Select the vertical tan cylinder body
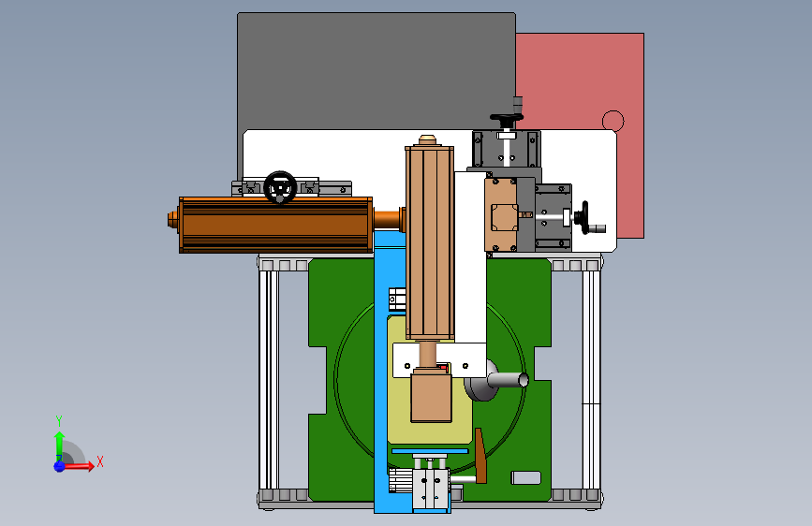 click(430, 242)
